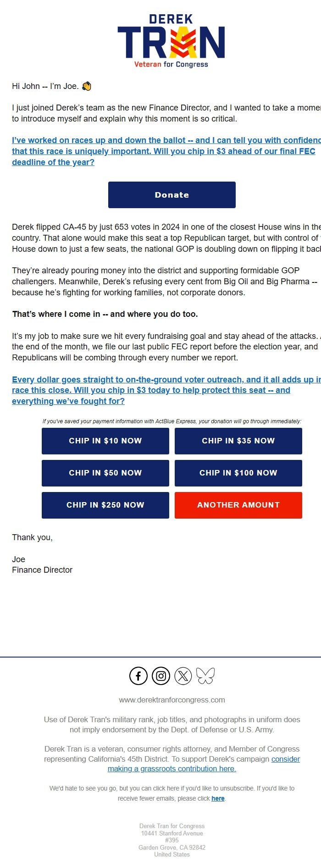Select CHIP IN $100 NOW

(x=238, y=473)
